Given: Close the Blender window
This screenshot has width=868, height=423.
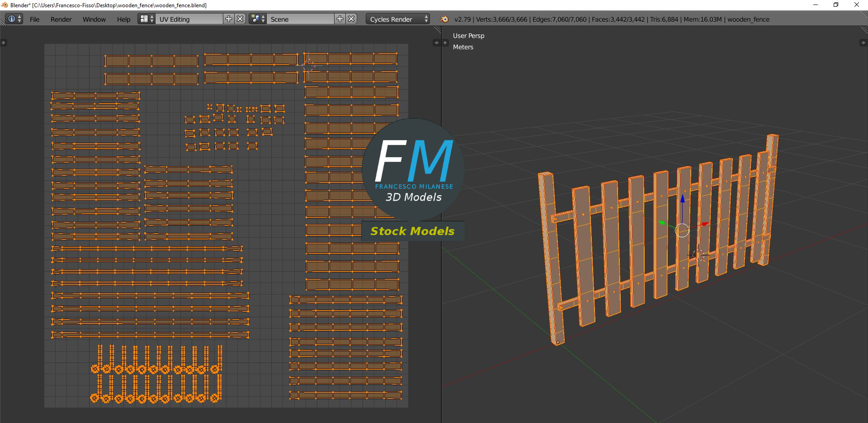Looking at the screenshot, I should pyautogui.click(x=857, y=5).
